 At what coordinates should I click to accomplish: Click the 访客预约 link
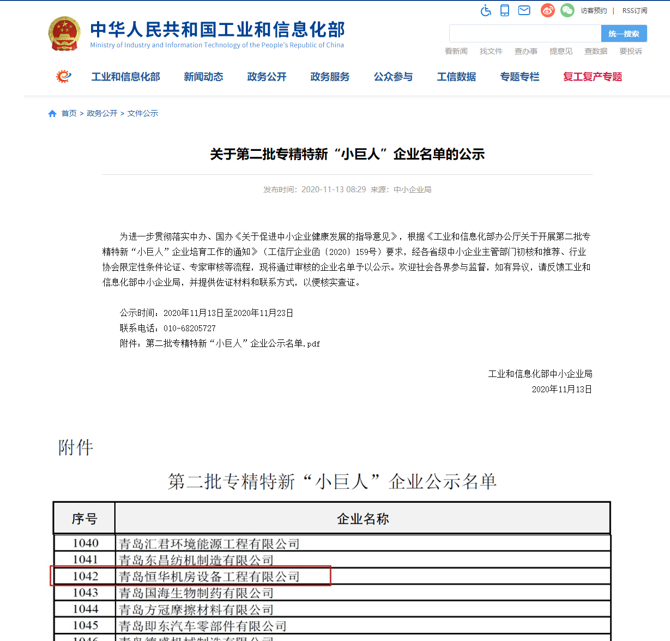(x=594, y=11)
